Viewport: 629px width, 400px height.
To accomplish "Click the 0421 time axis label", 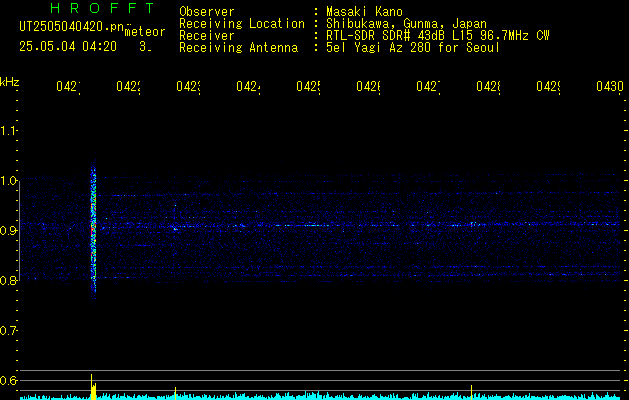I will click(68, 87).
